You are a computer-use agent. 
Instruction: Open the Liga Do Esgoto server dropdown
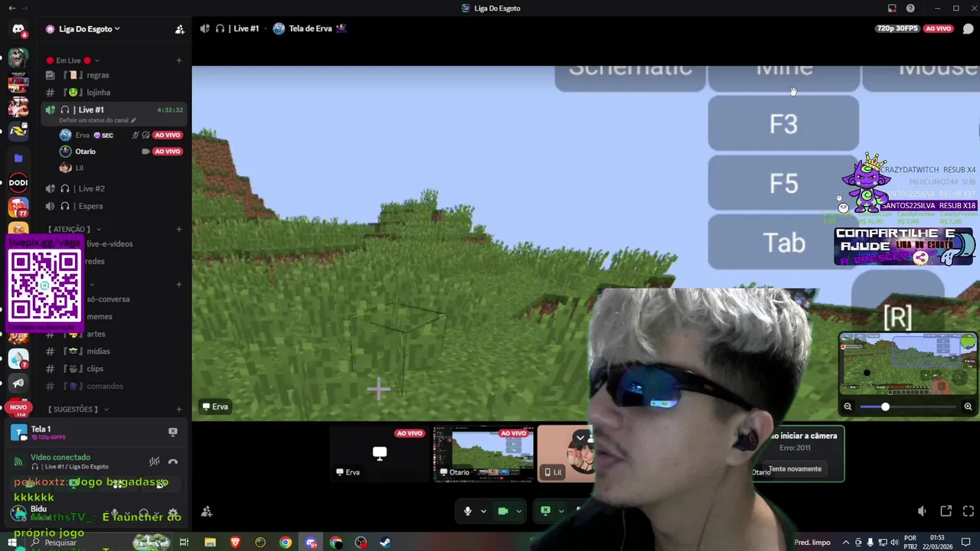point(89,29)
